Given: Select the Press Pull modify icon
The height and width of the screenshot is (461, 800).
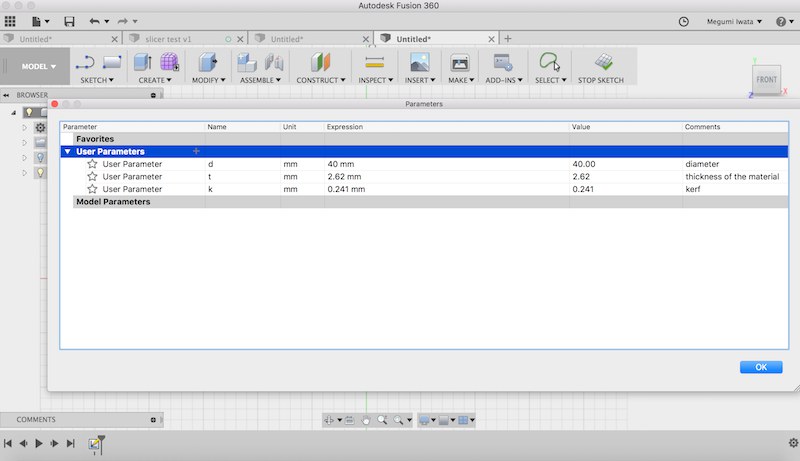Looking at the screenshot, I should [x=207, y=62].
